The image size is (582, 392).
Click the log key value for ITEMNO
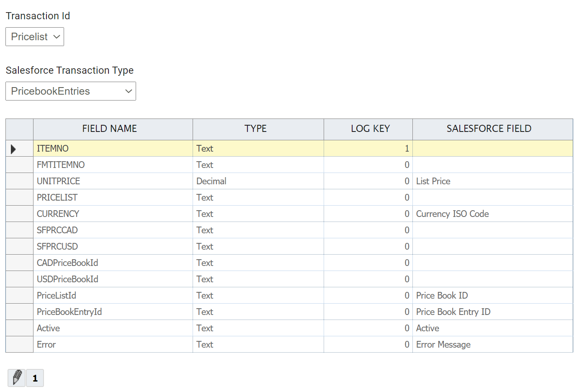(368, 149)
